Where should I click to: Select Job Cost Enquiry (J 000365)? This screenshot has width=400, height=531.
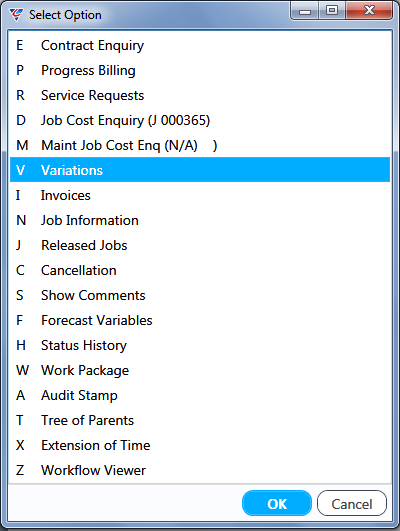[200, 121]
